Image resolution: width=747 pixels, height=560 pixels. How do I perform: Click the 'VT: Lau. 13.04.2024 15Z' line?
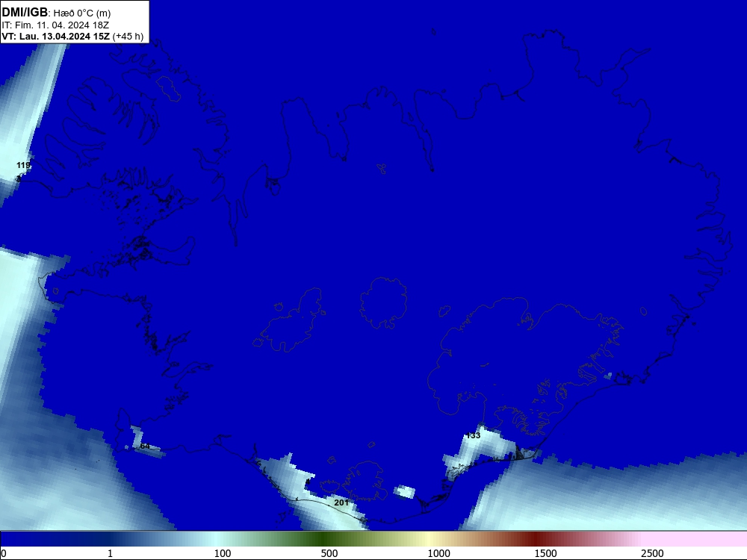tap(55, 37)
